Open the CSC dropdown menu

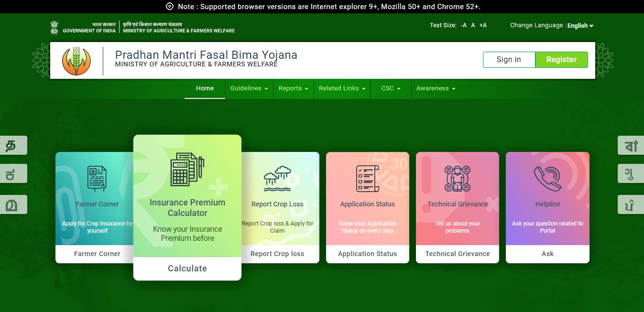point(390,88)
